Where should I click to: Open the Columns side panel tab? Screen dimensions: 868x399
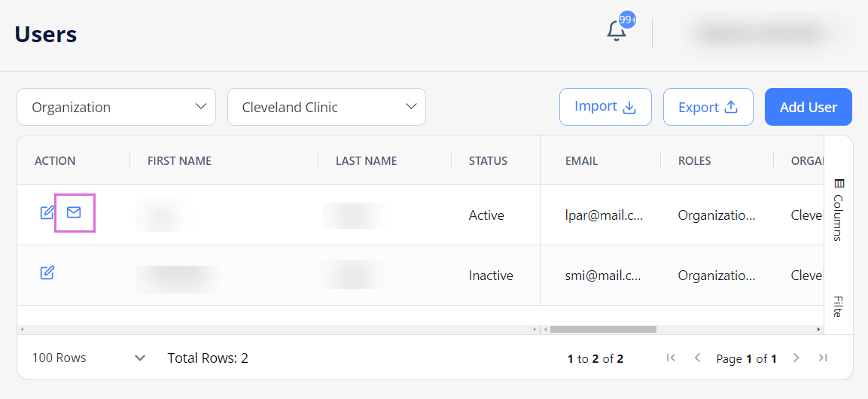838,210
